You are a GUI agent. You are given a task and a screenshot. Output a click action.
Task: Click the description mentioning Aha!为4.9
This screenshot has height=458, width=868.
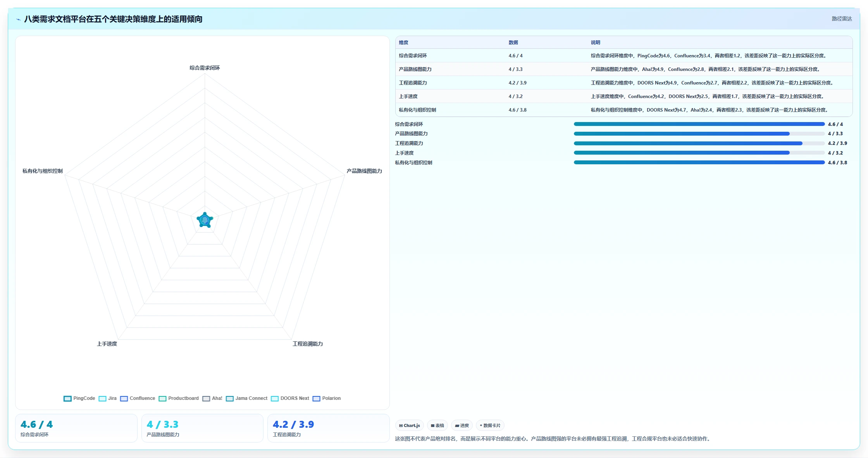[706, 69]
